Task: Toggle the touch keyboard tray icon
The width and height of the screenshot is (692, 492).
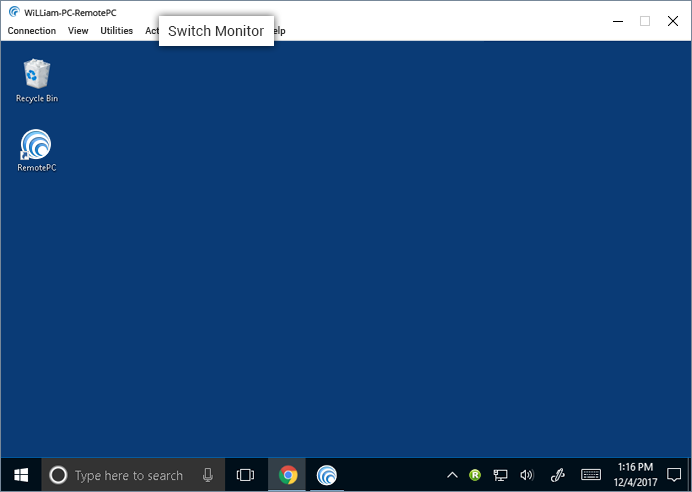Action: point(591,475)
